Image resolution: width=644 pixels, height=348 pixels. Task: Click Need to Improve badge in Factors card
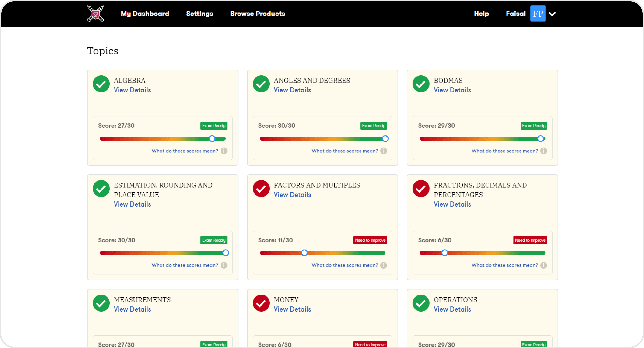click(370, 240)
